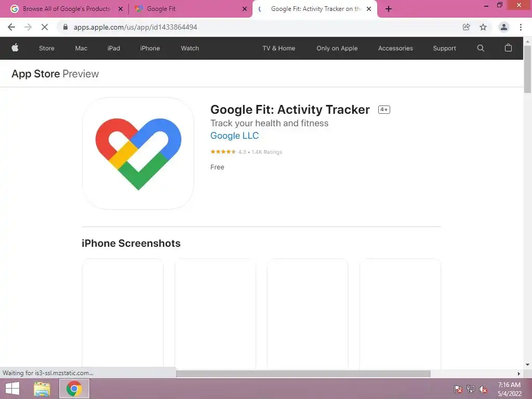
Task: Click the vertical scrollbar down arrow
Action: pyautogui.click(x=527, y=365)
